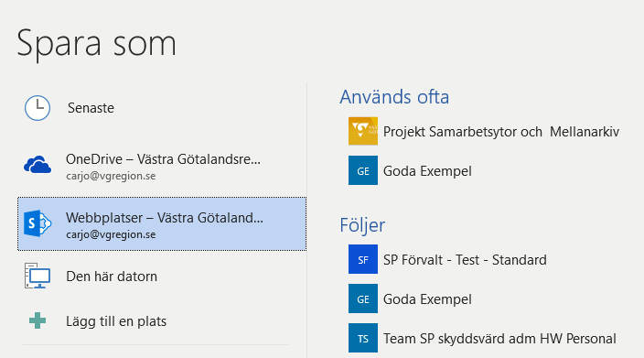
Task: Click the GE icon under Följer
Action: pos(363,298)
